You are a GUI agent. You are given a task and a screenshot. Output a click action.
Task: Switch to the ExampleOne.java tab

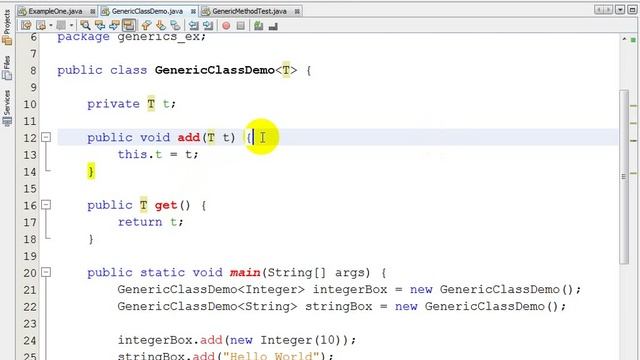(x=55, y=11)
